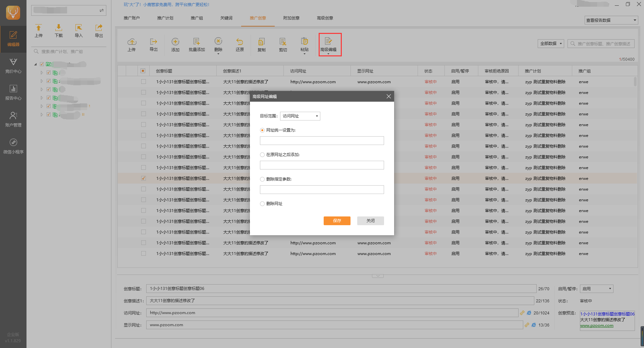Click 导入 import in the left panel
This screenshot has width=644, height=348.
tap(78, 31)
